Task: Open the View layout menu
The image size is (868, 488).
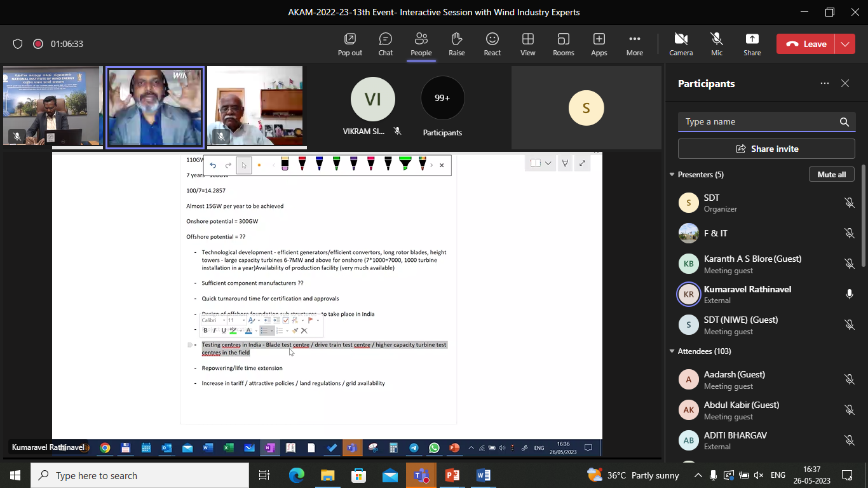Action: (x=527, y=44)
